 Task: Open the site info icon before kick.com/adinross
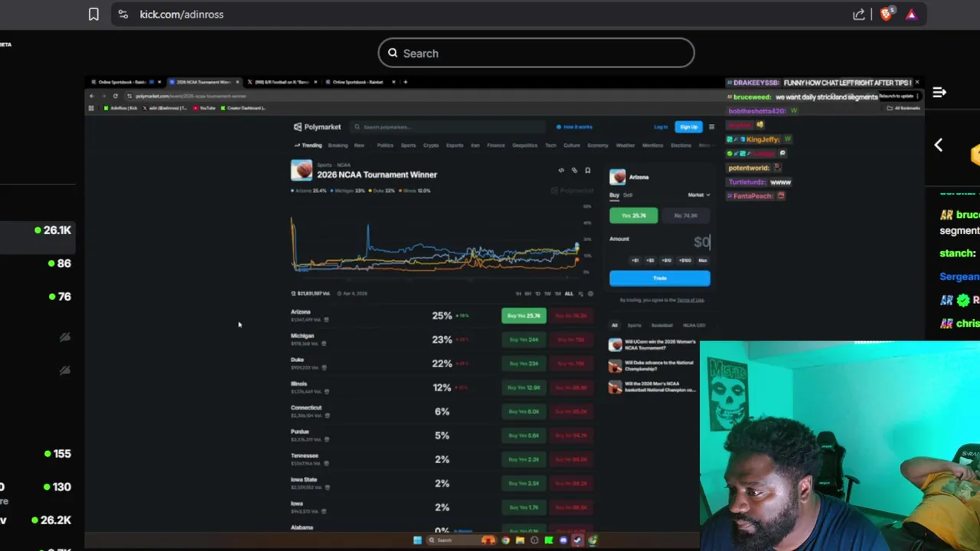[x=123, y=14]
